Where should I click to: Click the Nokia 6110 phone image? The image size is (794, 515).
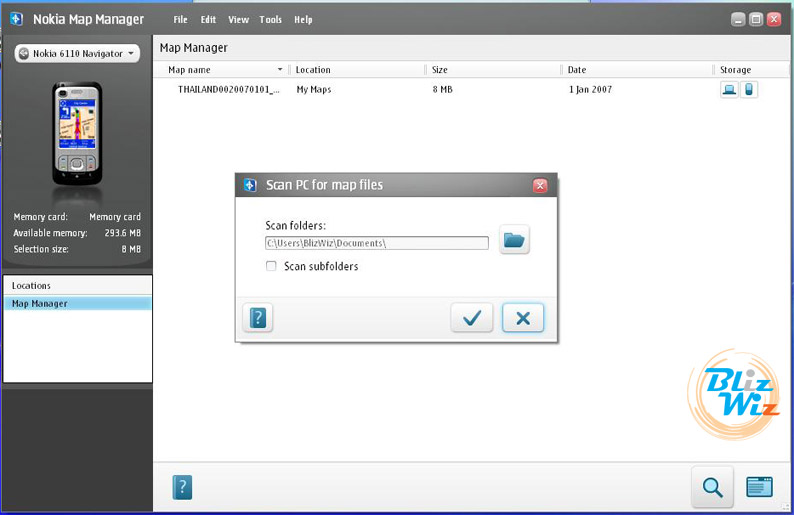coord(77,133)
